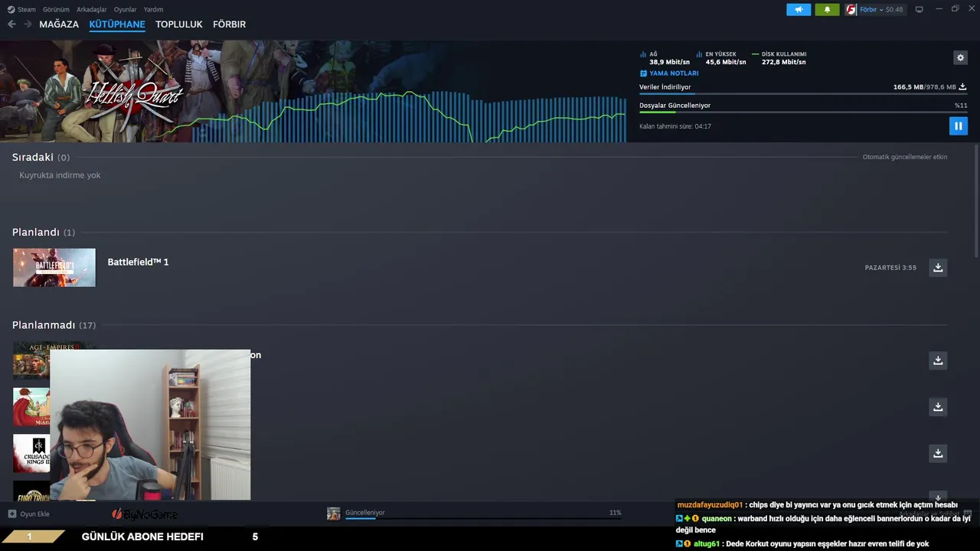Screen dimensions: 980x551
Task: Open the FÖRBİR profile tab
Action: tap(229, 24)
